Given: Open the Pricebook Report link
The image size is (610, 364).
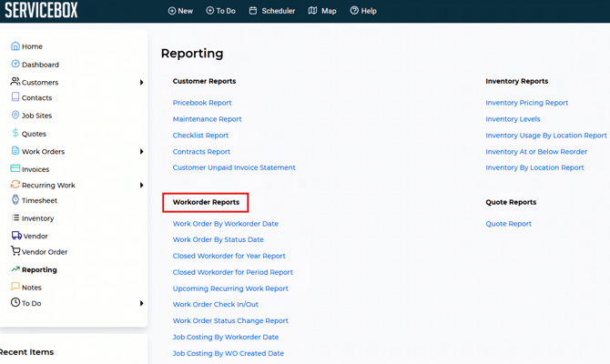Looking at the screenshot, I should coord(202,103).
